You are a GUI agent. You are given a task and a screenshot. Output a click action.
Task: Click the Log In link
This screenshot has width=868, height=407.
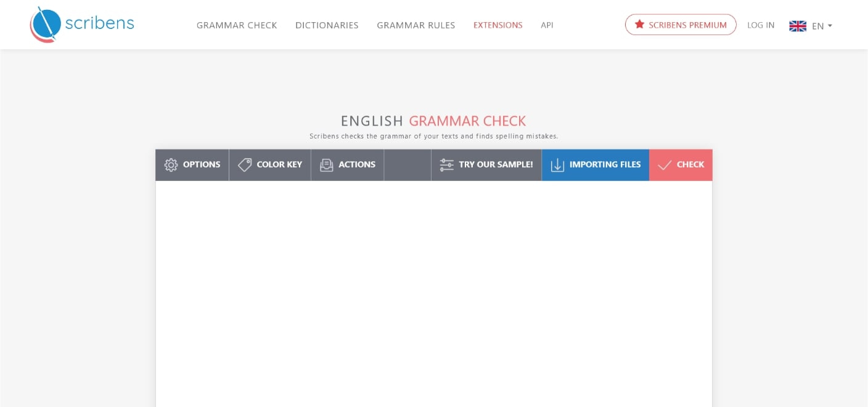(761, 25)
